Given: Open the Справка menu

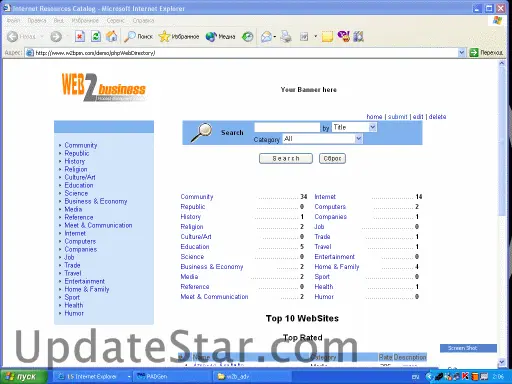Looking at the screenshot, I should [143, 21].
